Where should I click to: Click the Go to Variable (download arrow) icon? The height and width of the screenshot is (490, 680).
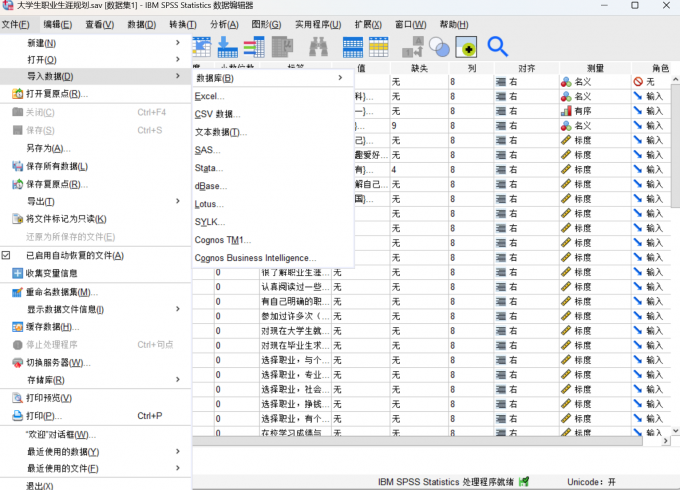tap(227, 47)
